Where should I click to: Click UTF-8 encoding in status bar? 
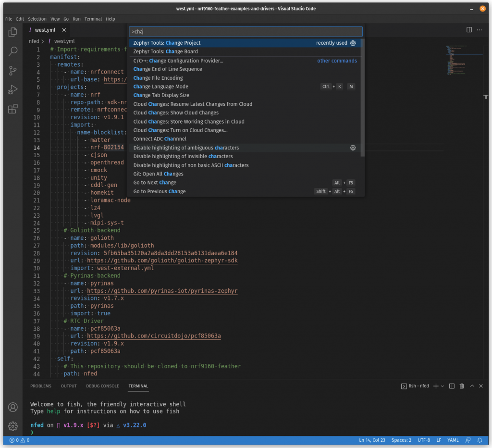[x=424, y=440]
